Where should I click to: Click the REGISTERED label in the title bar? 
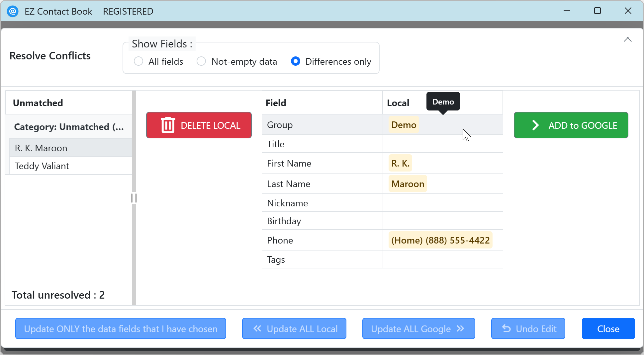[x=128, y=11]
